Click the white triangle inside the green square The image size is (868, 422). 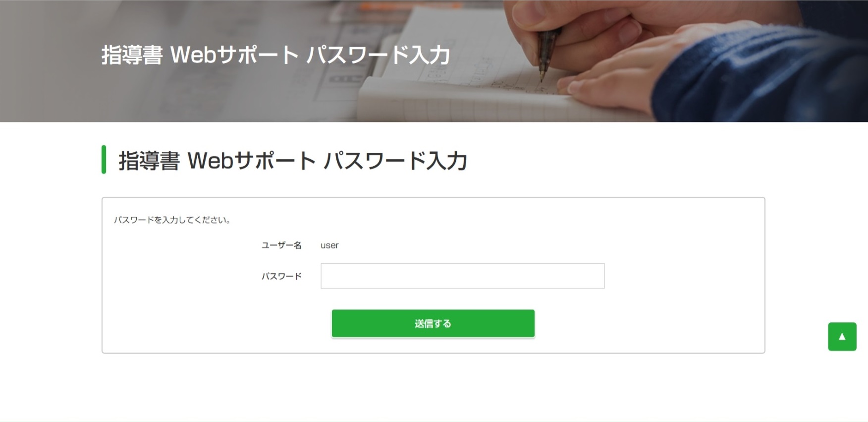pos(842,337)
